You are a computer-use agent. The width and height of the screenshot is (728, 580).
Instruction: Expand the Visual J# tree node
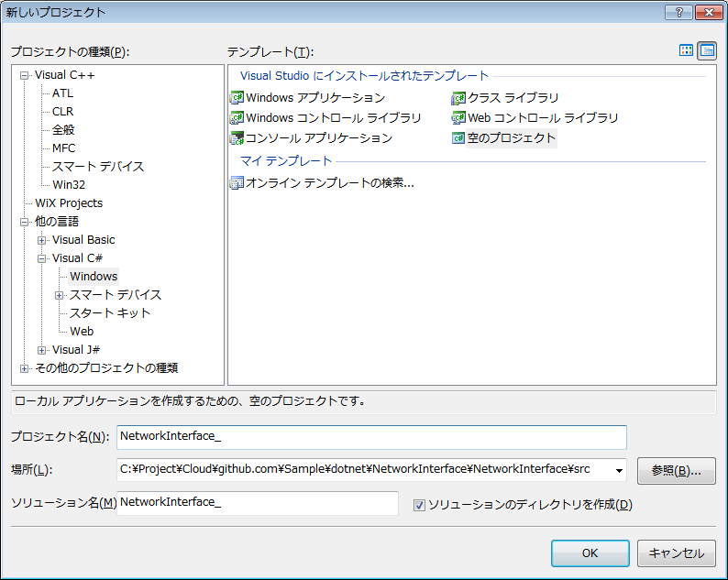42,350
